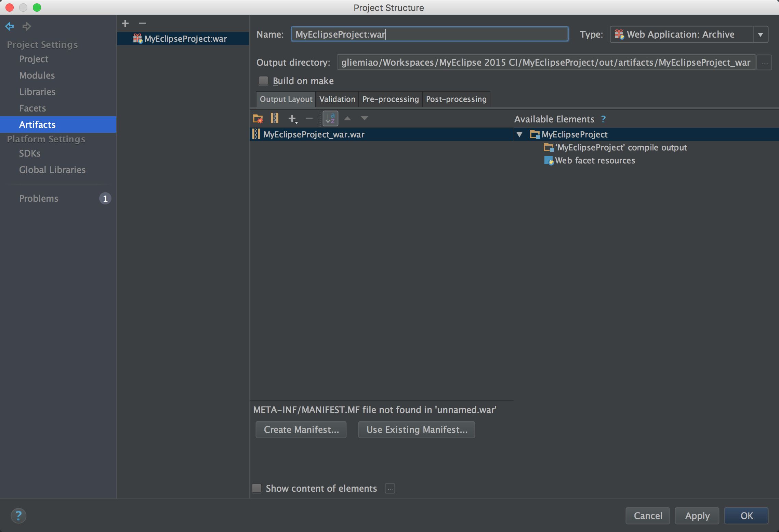Click the Create Manifest button
This screenshot has width=779, height=532.
(x=301, y=429)
